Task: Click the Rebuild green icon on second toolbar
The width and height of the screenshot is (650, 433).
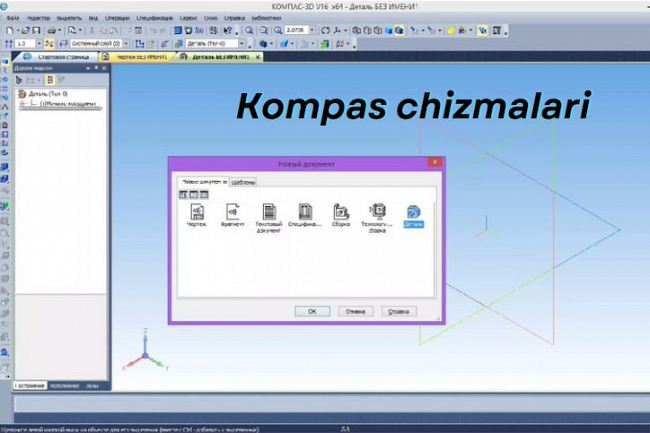Action: (325, 44)
